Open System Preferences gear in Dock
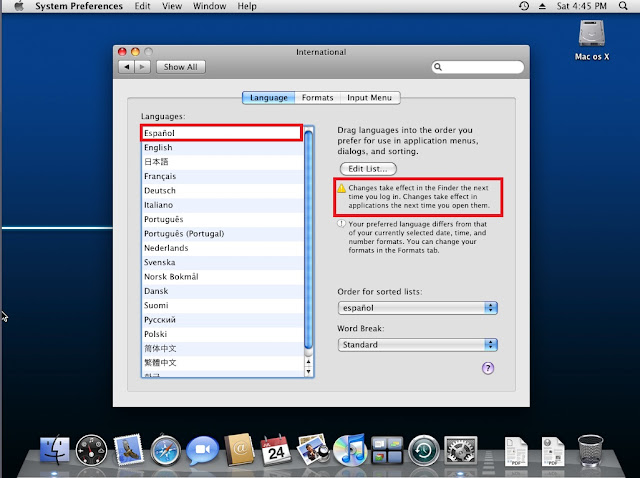Screen dimensions: 640x478 460,451
